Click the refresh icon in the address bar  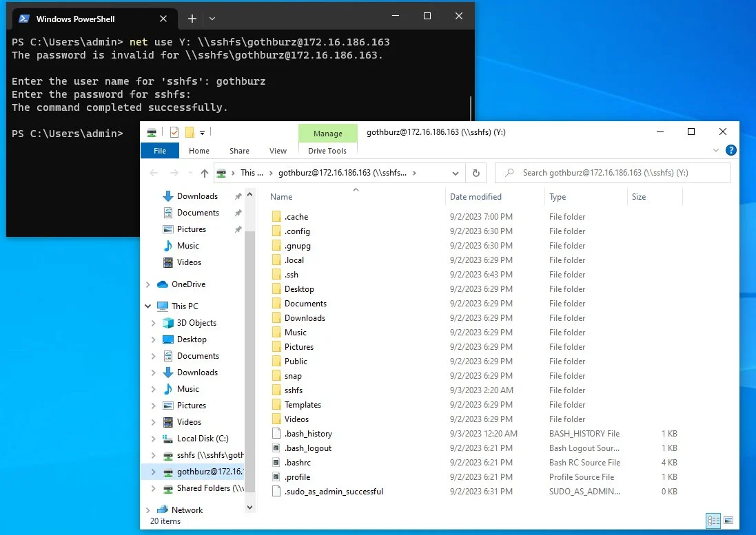coord(476,173)
